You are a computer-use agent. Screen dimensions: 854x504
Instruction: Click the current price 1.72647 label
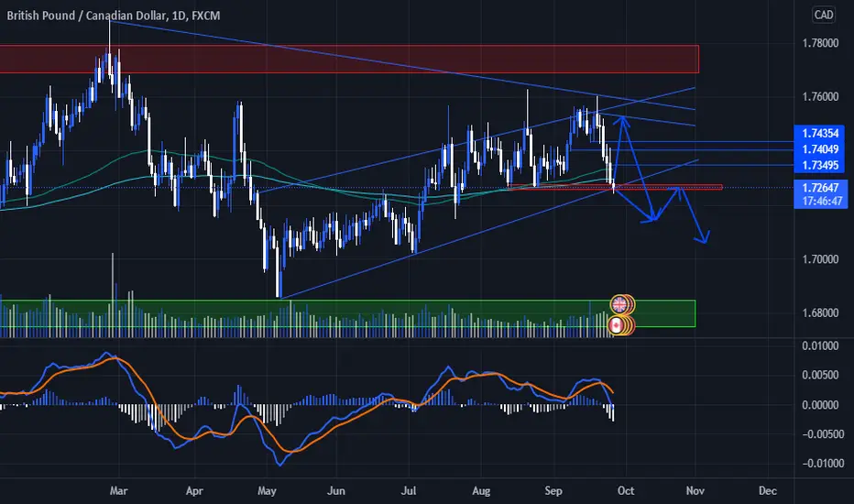point(821,188)
